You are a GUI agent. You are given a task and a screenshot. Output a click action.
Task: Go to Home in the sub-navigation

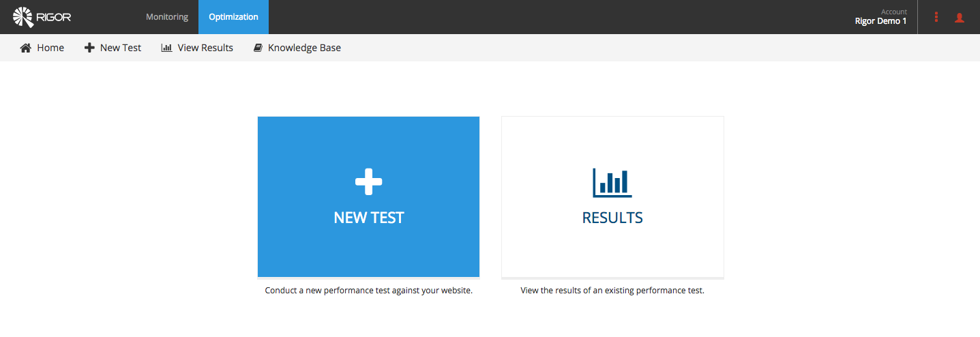pos(50,48)
